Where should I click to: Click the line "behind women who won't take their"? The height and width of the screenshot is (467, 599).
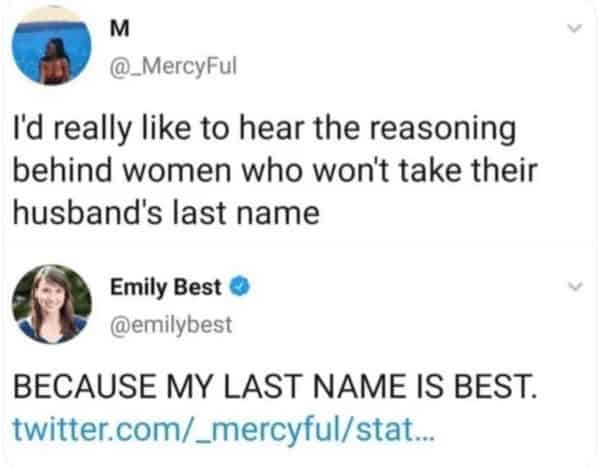[x=275, y=170]
